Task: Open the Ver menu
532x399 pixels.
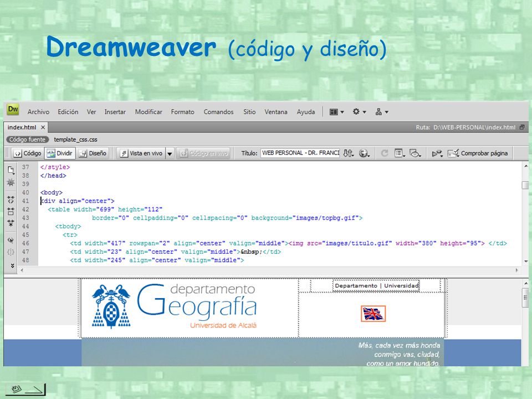Action: point(91,111)
